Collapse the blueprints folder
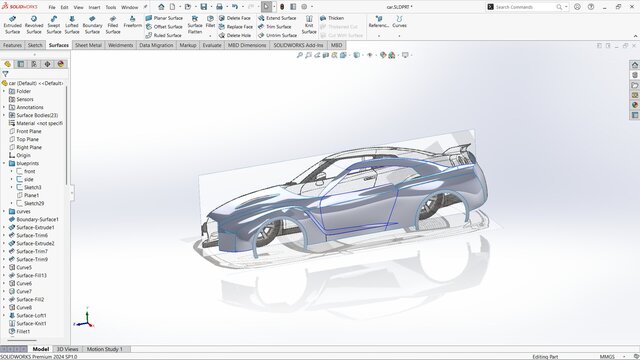This screenshot has width=640, height=360. coord(4,163)
